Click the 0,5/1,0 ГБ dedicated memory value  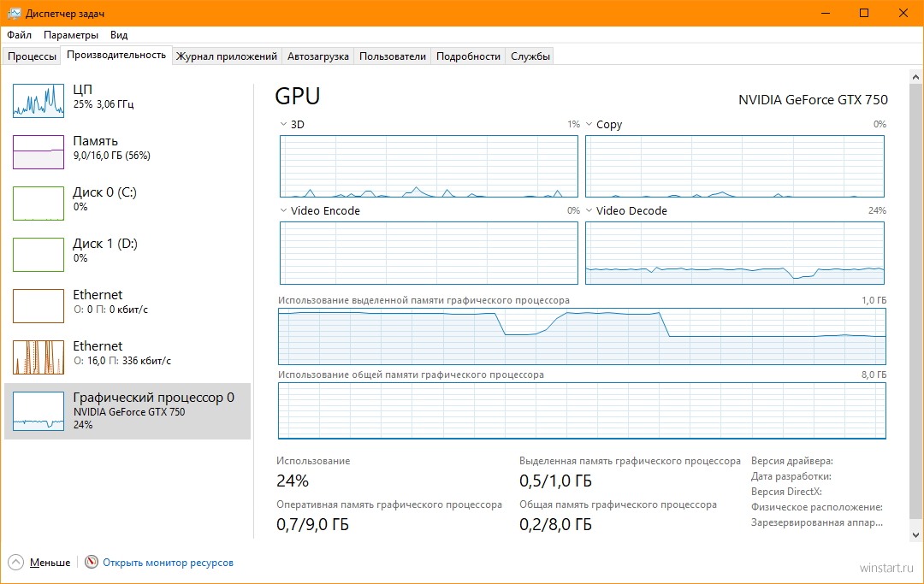[x=555, y=481]
